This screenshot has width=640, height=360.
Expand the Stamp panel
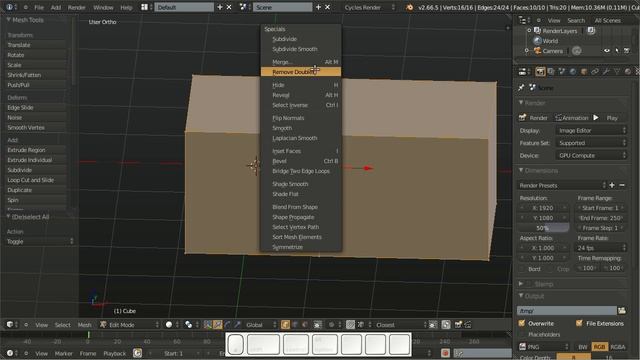click(521, 284)
